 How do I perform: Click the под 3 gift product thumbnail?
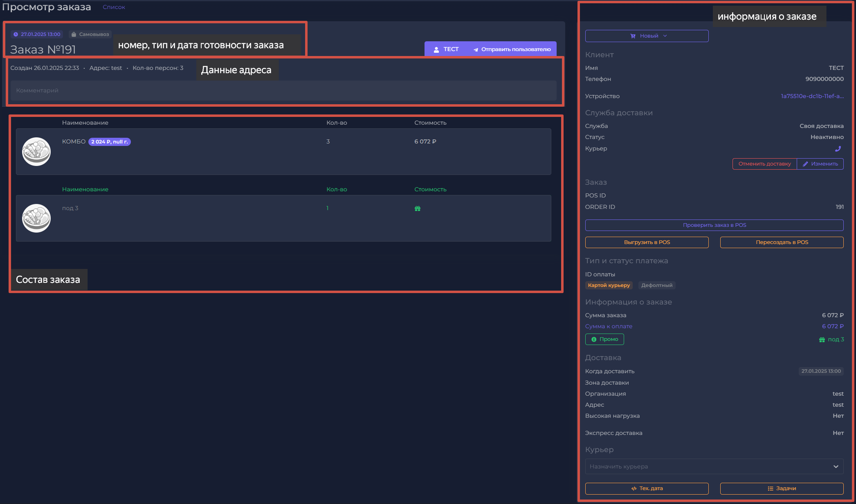tap(36, 218)
